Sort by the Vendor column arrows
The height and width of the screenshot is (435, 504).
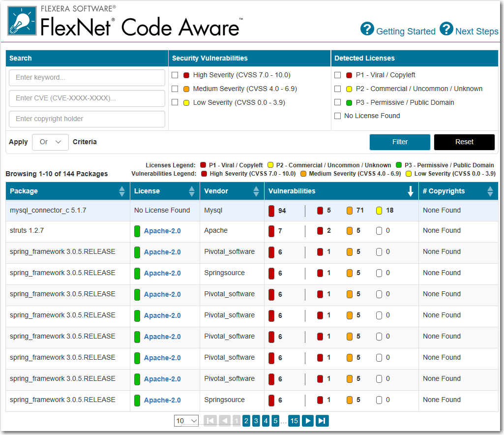(x=256, y=191)
